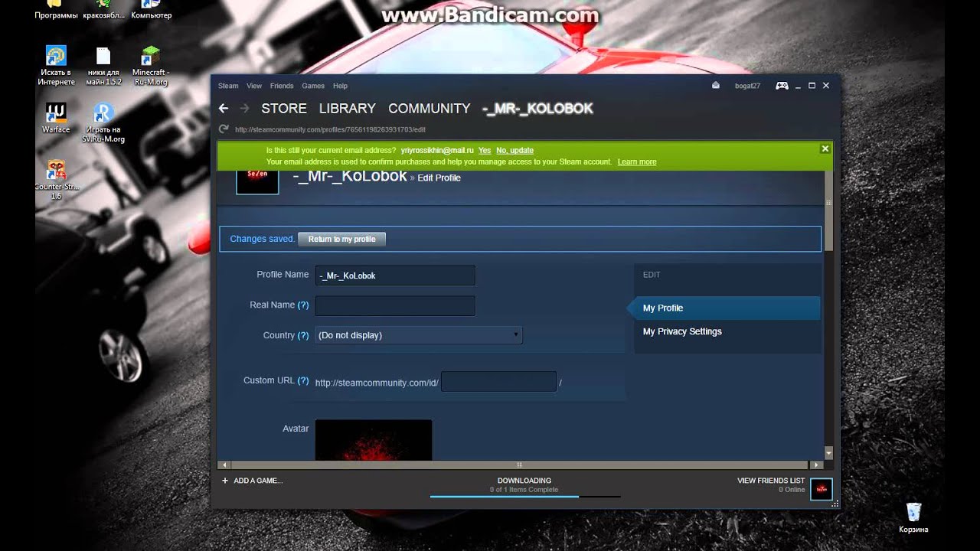Viewport: 980px width, 551px height.
Task: Go to the LIBRARY tab
Action: 348,109
